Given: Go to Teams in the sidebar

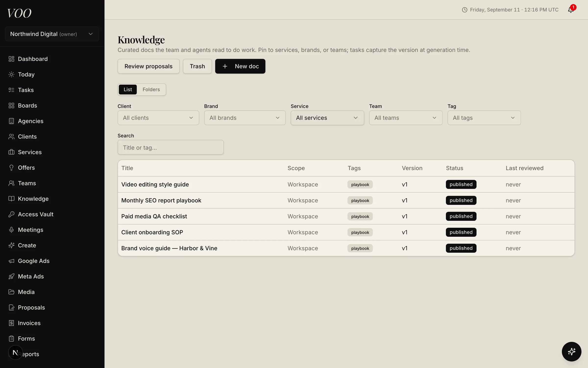Looking at the screenshot, I should [x=27, y=183].
